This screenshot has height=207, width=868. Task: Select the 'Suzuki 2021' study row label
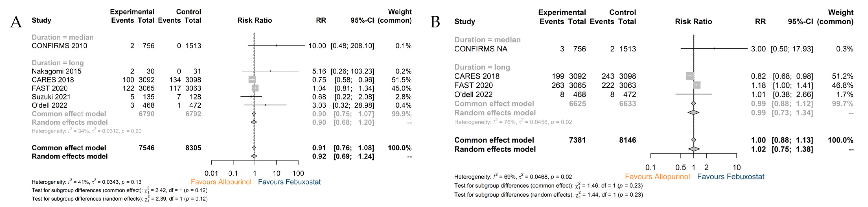pos(51,97)
